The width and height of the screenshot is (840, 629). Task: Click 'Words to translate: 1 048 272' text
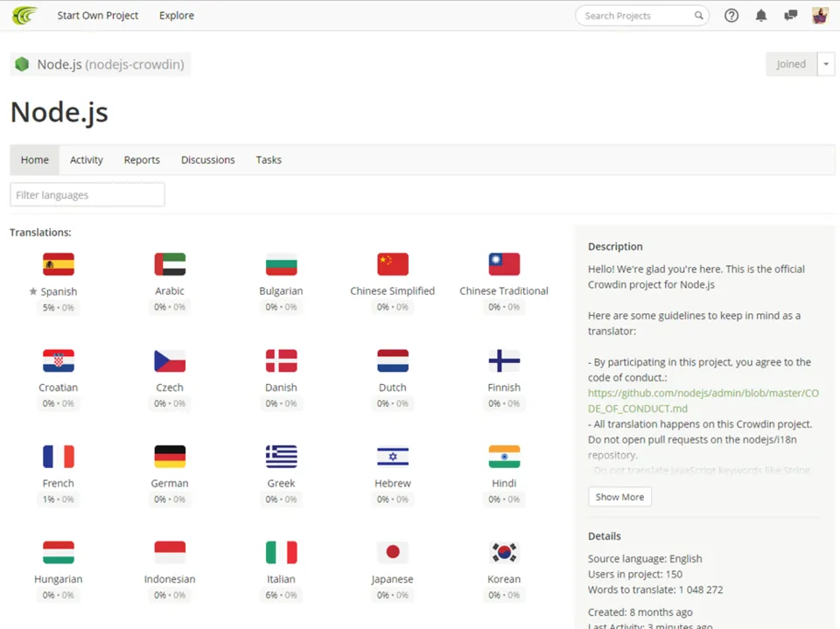tap(655, 590)
